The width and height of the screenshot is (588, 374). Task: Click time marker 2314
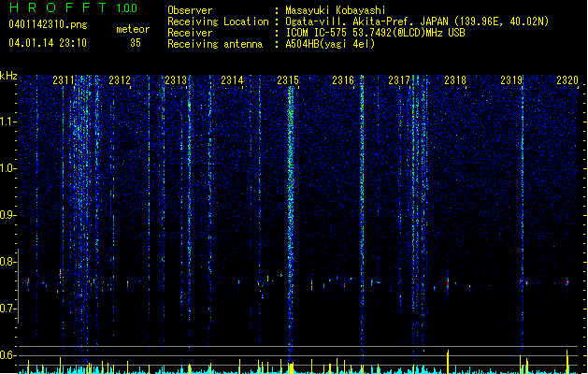232,79
